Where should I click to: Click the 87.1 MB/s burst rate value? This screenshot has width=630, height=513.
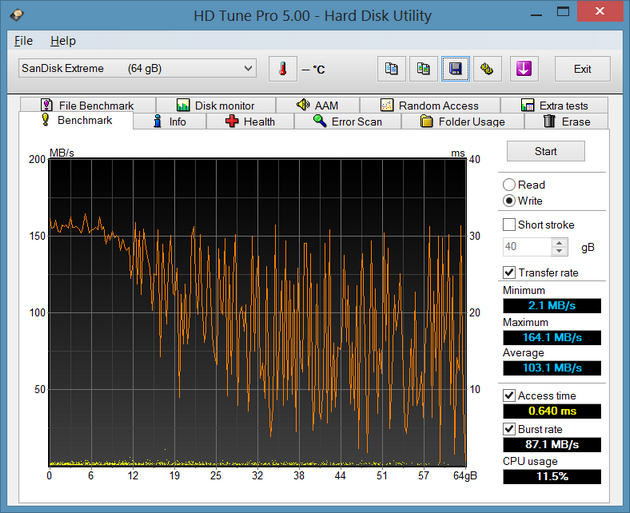(x=552, y=445)
